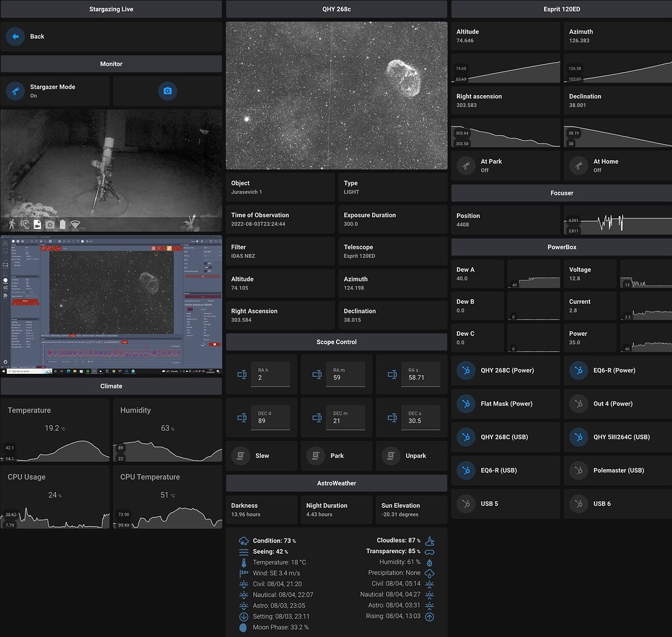Click the blue snapshot camera icon in Monitor
The height and width of the screenshot is (637, 672).
[x=167, y=92]
